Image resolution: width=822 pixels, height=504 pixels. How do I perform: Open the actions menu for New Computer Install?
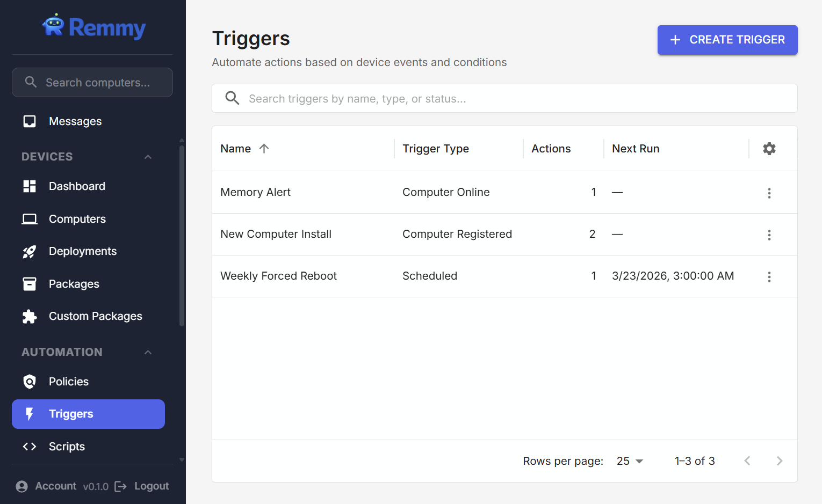click(769, 235)
